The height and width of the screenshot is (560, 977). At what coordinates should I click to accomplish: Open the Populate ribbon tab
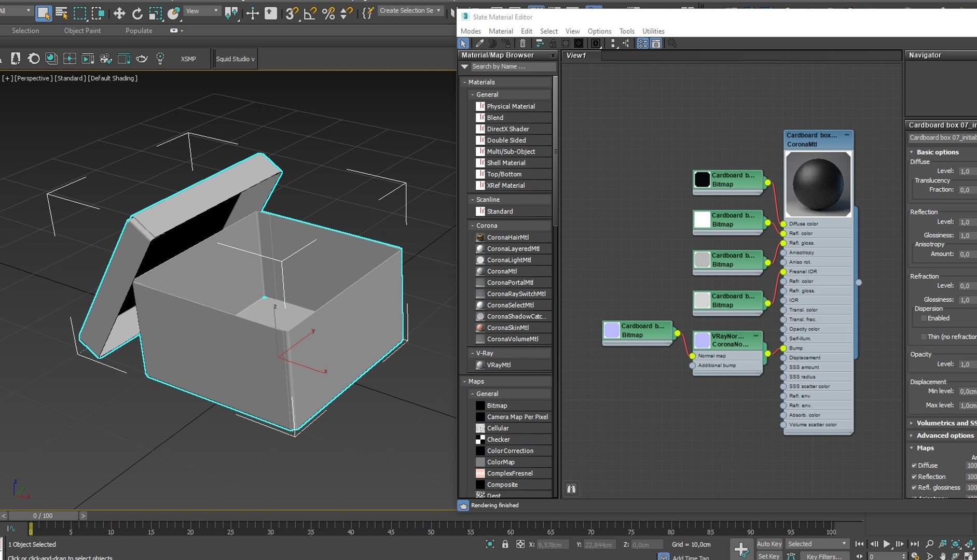click(x=139, y=31)
